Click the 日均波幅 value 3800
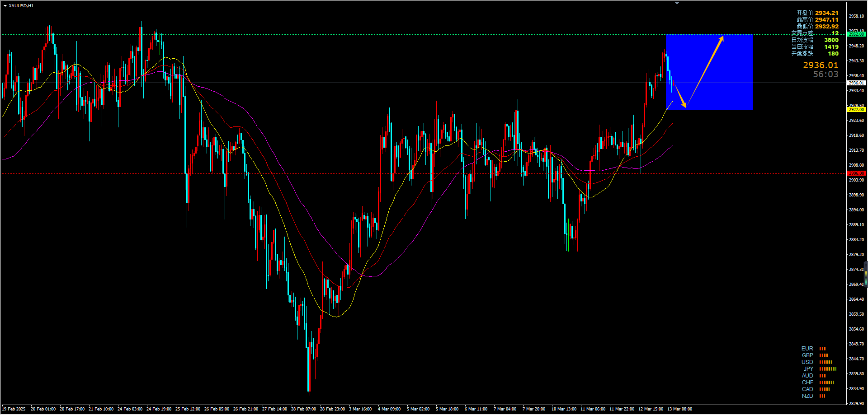Screen dimensions: 868x415 pyautogui.click(x=831, y=40)
